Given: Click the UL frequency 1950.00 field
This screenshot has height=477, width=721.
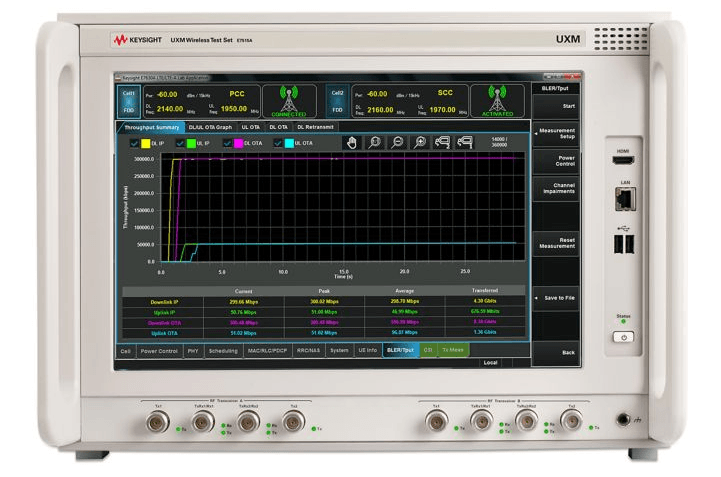Looking at the screenshot, I should coord(234,109).
